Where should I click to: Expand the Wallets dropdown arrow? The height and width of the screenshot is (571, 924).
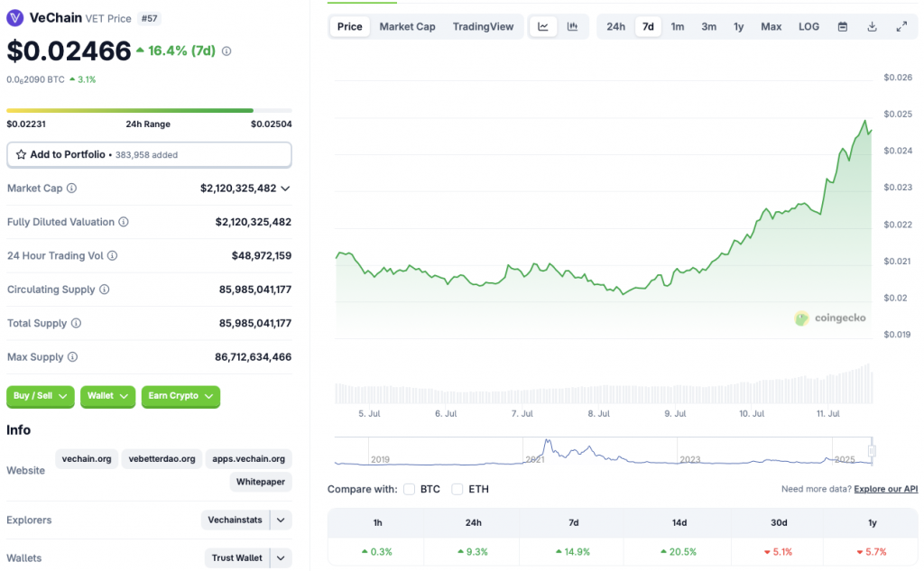pyautogui.click(x=282, y=557)
